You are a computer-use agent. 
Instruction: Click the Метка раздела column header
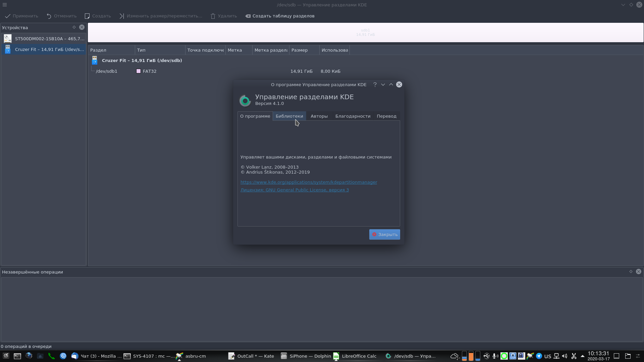271,50
